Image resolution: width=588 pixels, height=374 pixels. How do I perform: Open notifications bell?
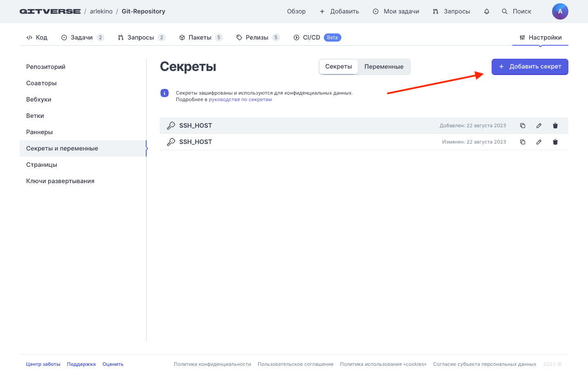tap(487, 11)
